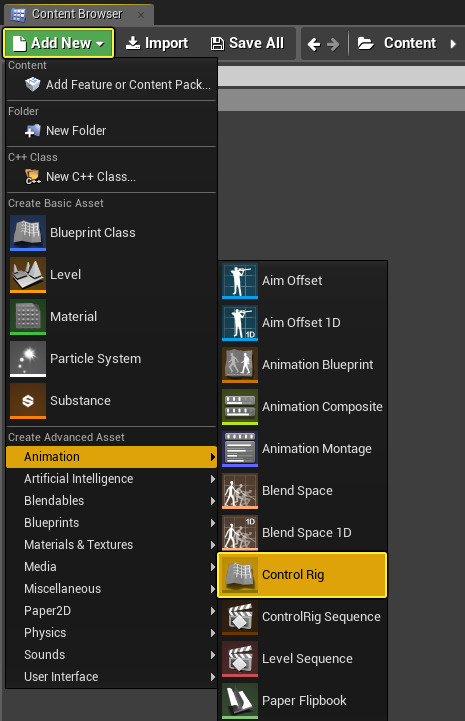This screenshot has width=465, height=721.
Task: Create a Particle System asset
Action: click(111, 359)
